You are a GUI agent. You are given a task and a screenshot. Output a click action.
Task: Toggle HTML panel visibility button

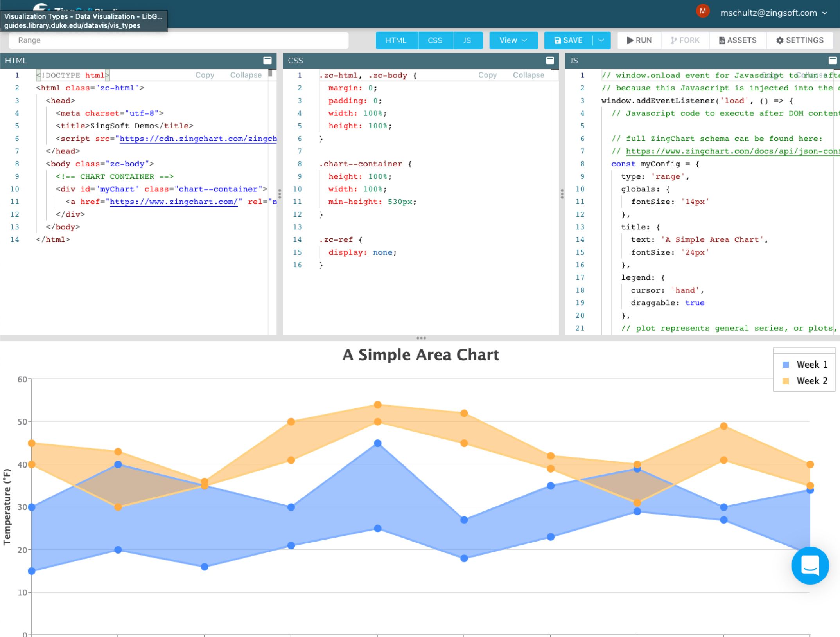pyautogui.click(x=396, y=40)
